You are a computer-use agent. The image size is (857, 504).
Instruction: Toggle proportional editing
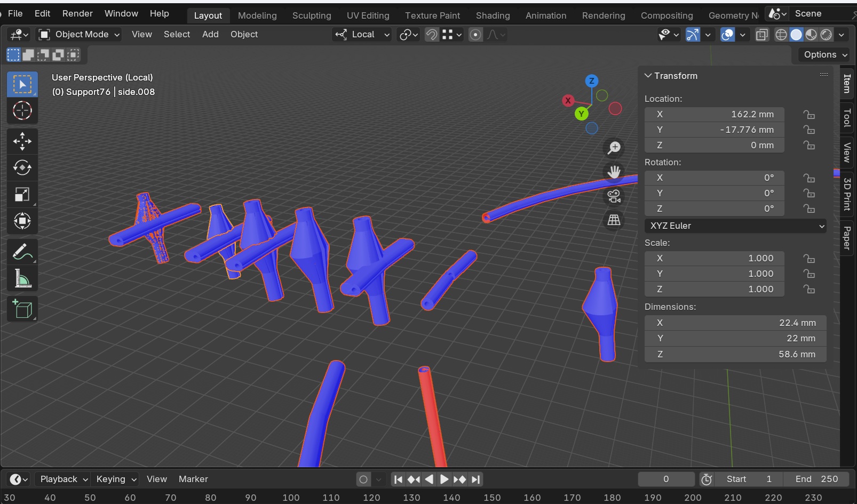(475, 35)
